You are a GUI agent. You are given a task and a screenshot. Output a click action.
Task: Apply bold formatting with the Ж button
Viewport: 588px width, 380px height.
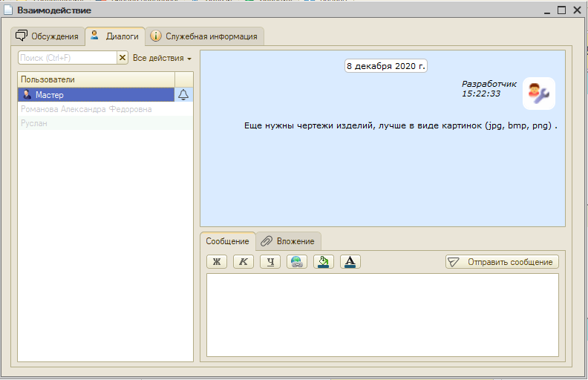click(217, 261)
